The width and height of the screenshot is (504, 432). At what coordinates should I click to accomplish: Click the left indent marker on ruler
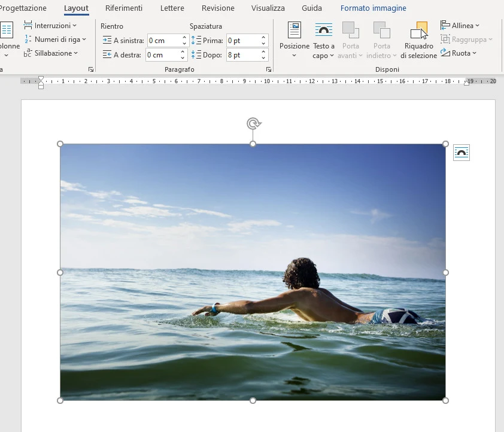coord(41,86)
